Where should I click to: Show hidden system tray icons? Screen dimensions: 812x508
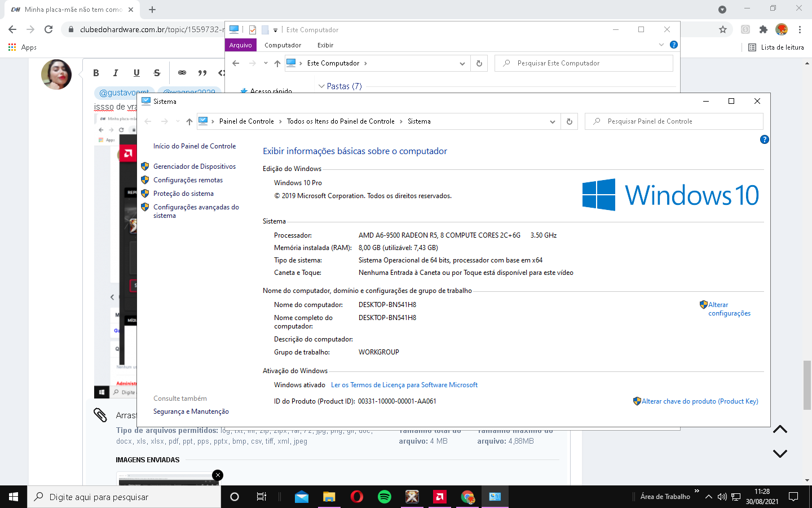click(709, 497)
